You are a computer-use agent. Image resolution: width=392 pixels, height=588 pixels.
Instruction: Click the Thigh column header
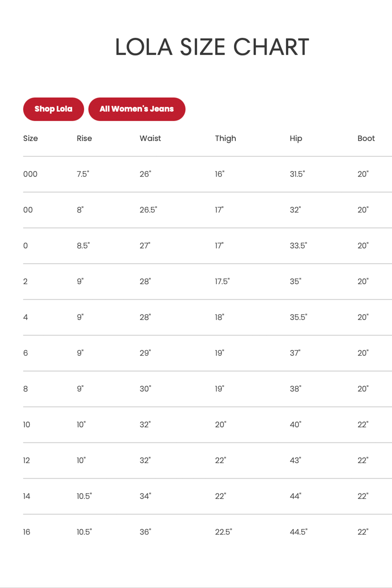pyautogui.click(x=225, y=139)
